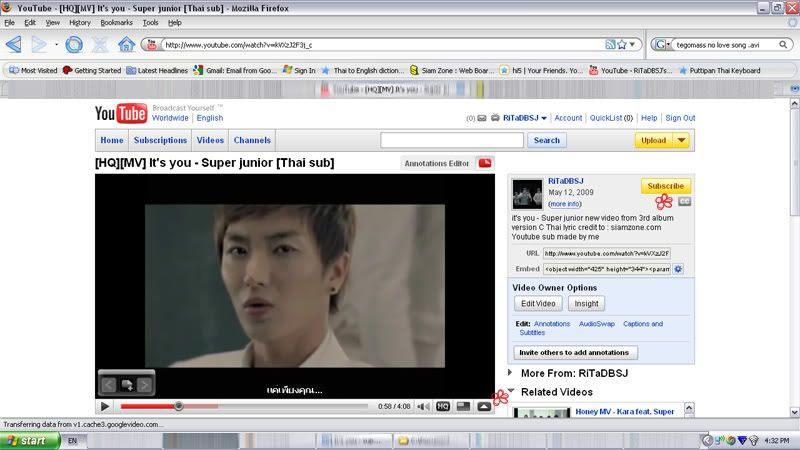The image size is (800, 450).
Task: Open the Bookmarks menu
Action: pos(116,22)
